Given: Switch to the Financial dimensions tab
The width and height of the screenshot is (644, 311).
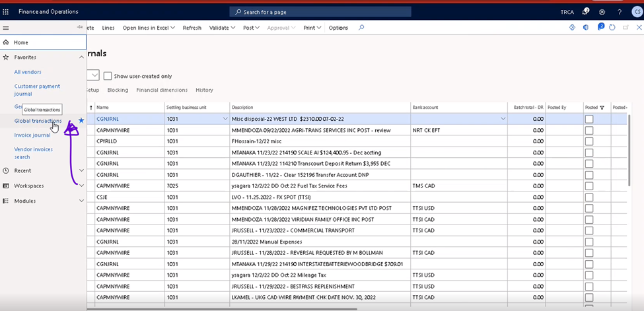Looking at the screenshot, I should 162,90.
